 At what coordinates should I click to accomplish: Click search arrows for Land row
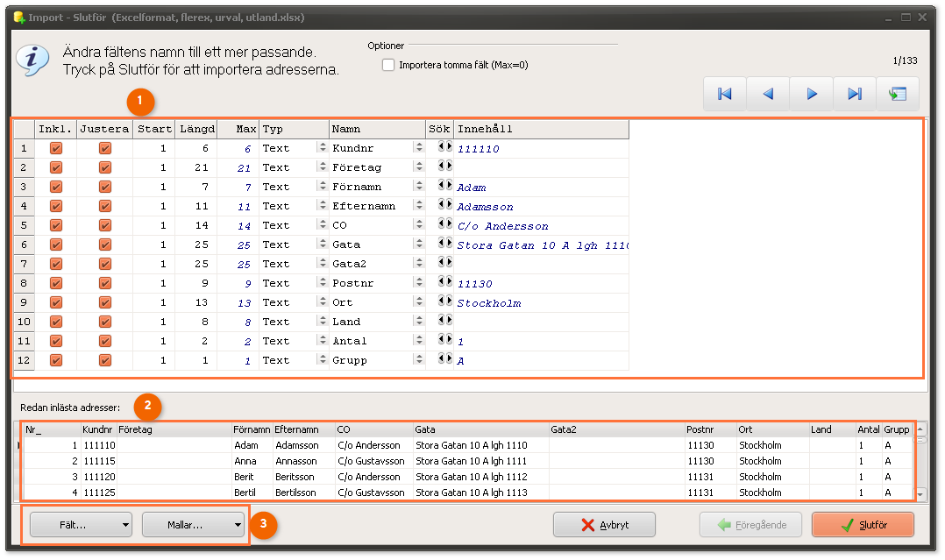click(444, 320)
